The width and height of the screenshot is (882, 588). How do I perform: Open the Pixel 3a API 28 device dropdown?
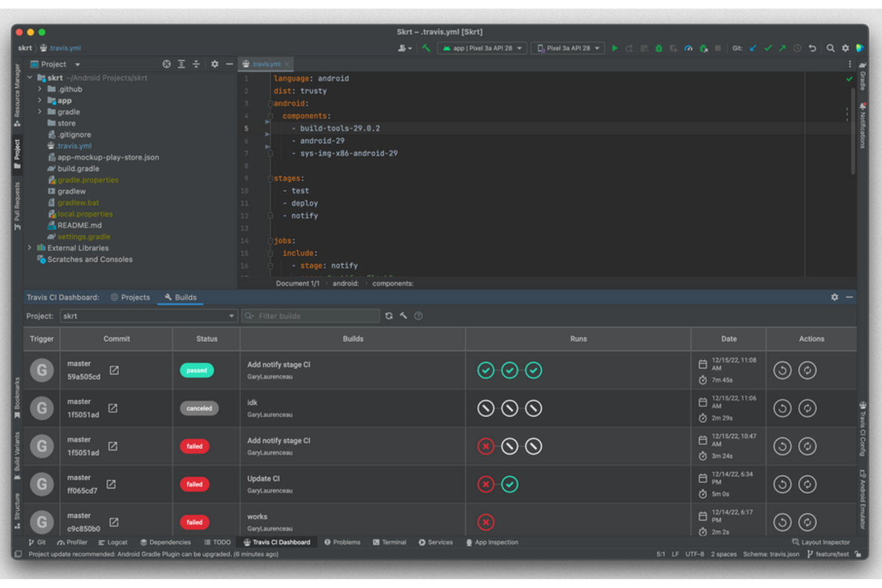pyautogui.click(x=568, y=48)
